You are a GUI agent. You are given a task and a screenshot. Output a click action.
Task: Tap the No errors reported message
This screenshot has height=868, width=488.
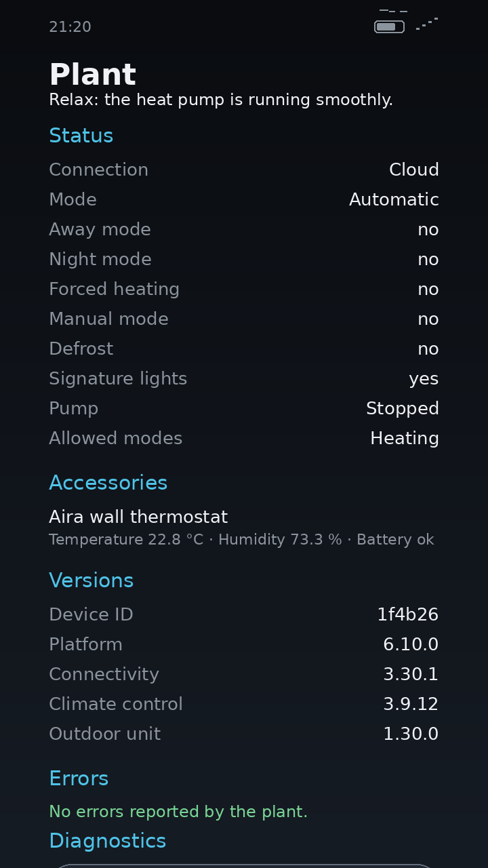178,812
